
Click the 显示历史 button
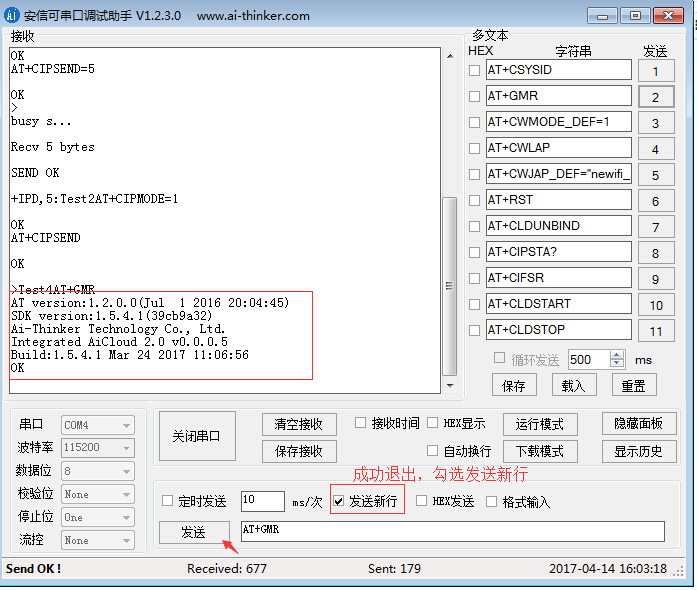(639, 451)
